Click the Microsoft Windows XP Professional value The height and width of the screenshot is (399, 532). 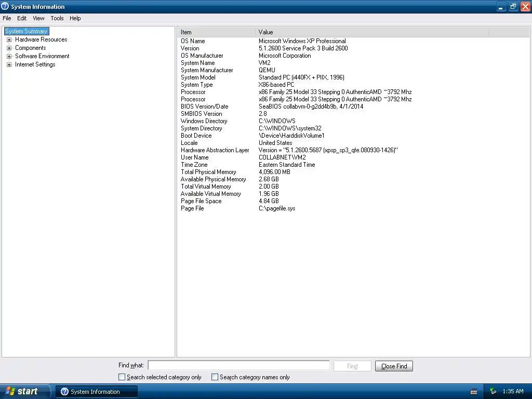[302, 41]
